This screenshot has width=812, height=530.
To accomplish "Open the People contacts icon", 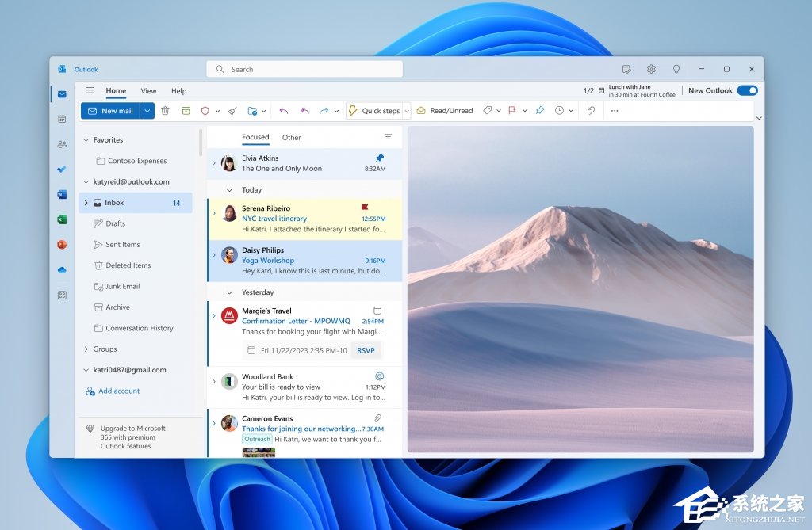I will 62,144.
